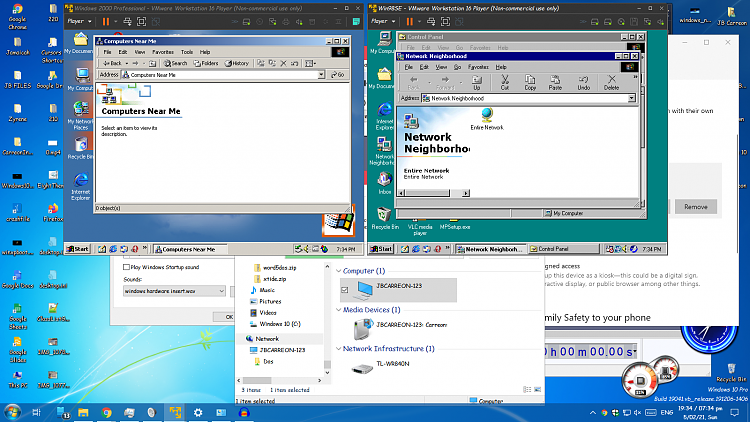Image resolution: width=750 pixels, height=422 pixels.
Task: Click Windows 2000 Start button
Action: [77, 249]
